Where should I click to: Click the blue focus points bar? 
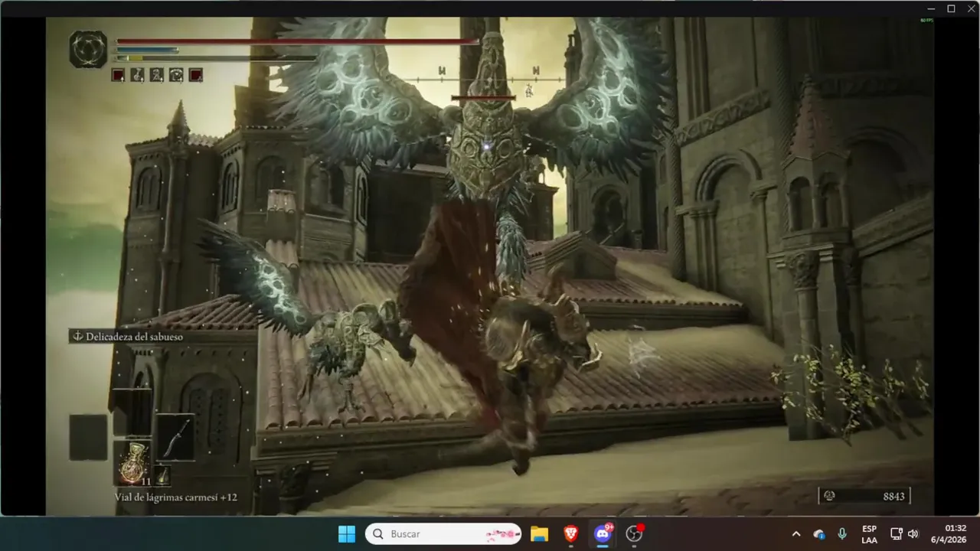coord(147,50)
